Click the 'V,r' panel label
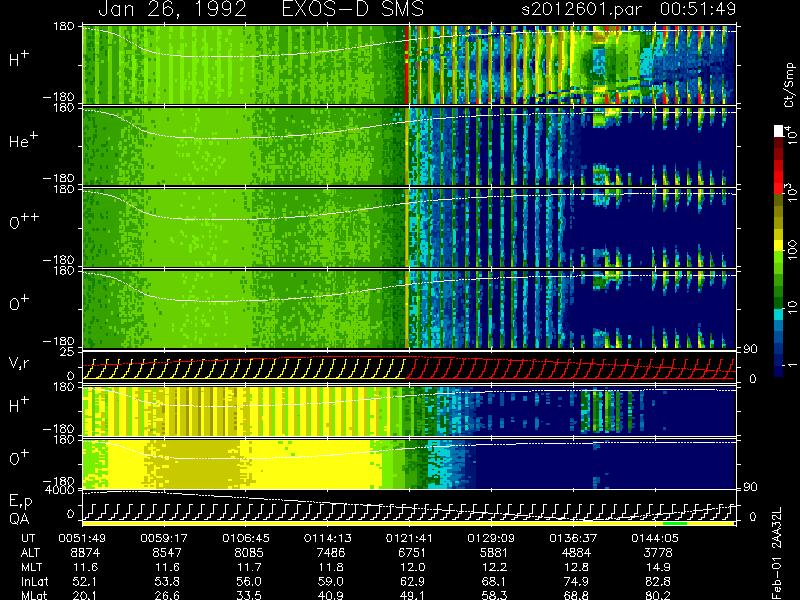This screenshot has height=600, width=800. pos(19,363)
